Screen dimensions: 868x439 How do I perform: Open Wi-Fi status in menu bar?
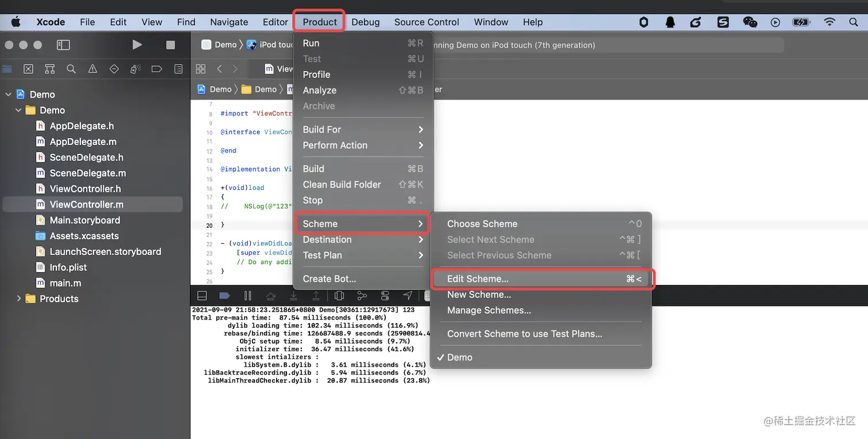tap(829, 22)
